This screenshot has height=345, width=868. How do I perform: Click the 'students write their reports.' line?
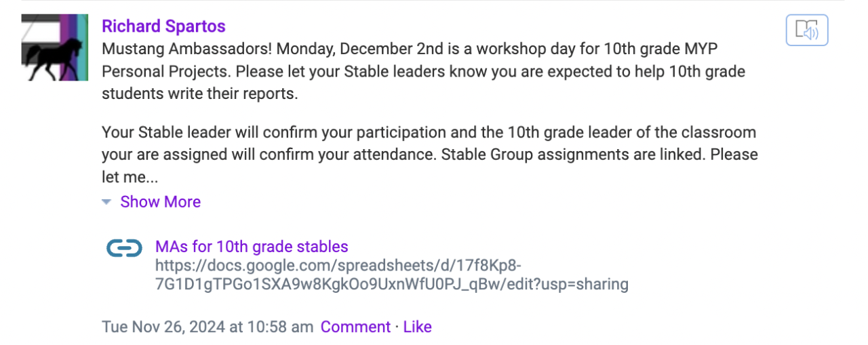point(199,94)
